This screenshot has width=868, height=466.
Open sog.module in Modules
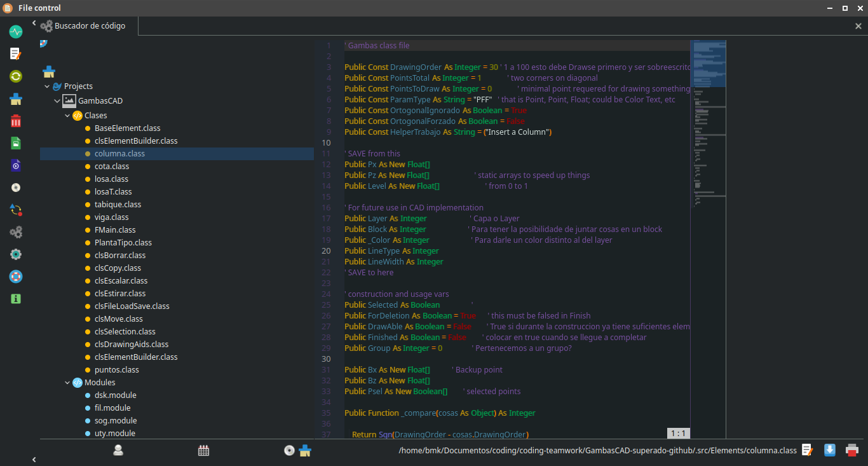[116, 421]
